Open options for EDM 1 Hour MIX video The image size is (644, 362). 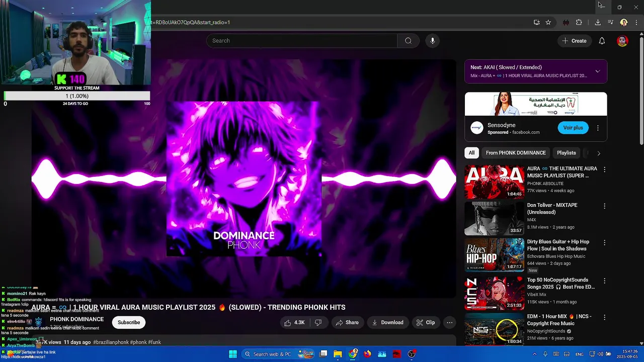click(x=605, y=317)
